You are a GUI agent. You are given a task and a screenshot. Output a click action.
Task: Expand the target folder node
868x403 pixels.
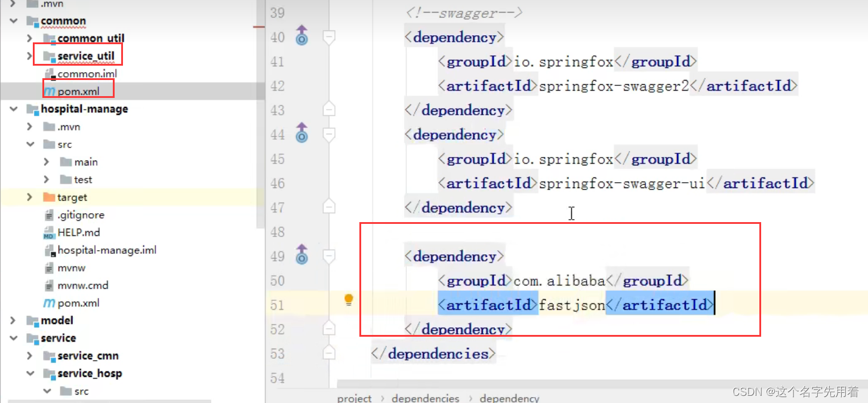pos(30,197)
